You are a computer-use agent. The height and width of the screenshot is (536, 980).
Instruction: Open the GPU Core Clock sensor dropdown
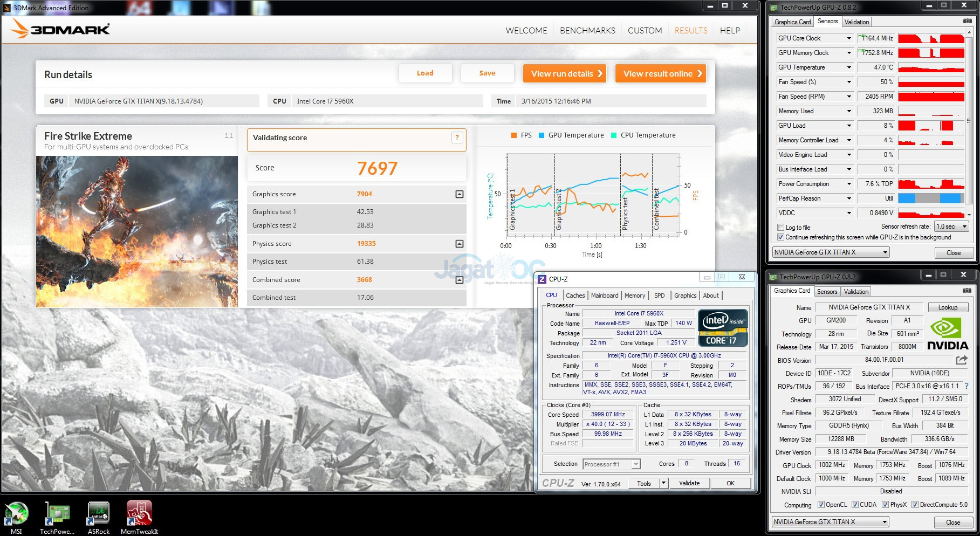point(849,38)
